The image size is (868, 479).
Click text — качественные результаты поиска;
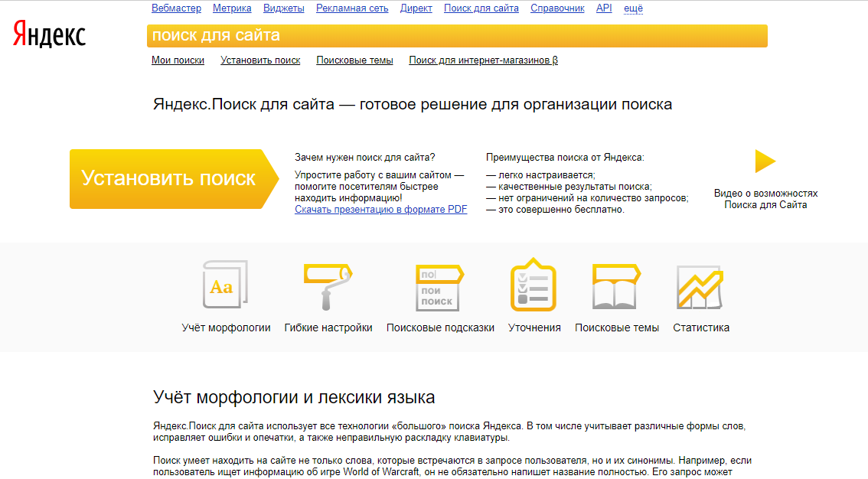point(569,187)
